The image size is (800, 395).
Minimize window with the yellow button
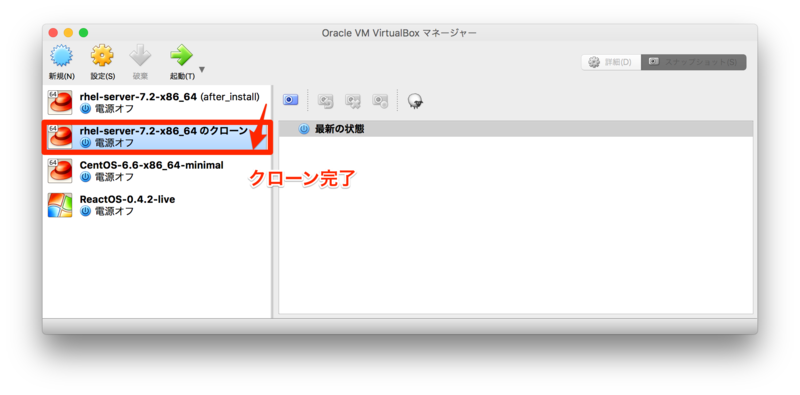[x=68, y=33]
